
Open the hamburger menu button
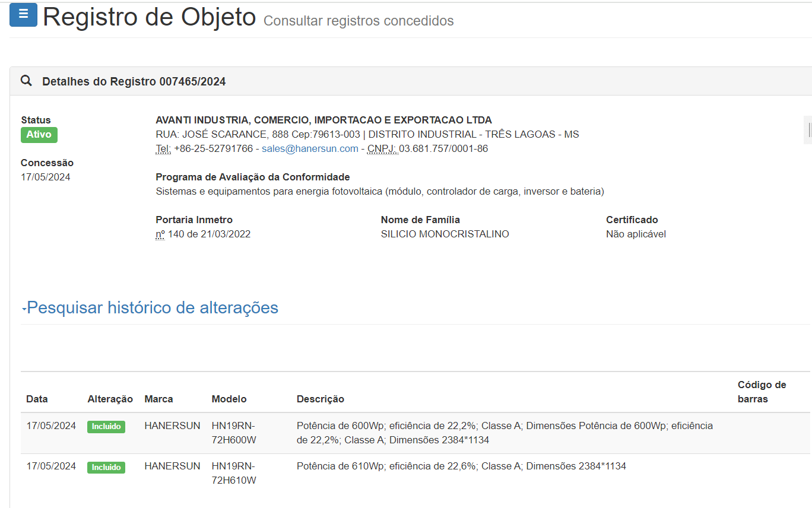[23, 15]
